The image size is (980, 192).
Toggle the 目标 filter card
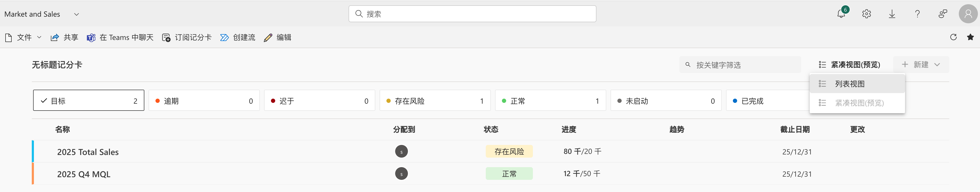click(x=89, y=101)
